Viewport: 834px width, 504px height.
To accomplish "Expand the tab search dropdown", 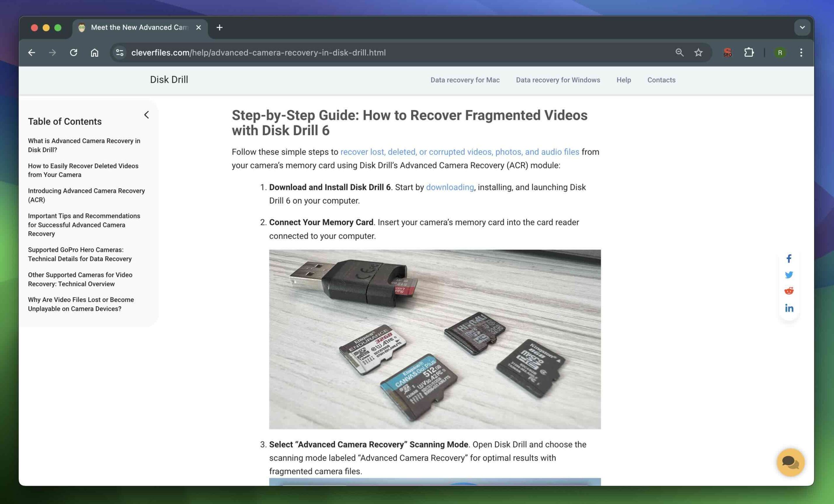I will click(x=802, y=27).
